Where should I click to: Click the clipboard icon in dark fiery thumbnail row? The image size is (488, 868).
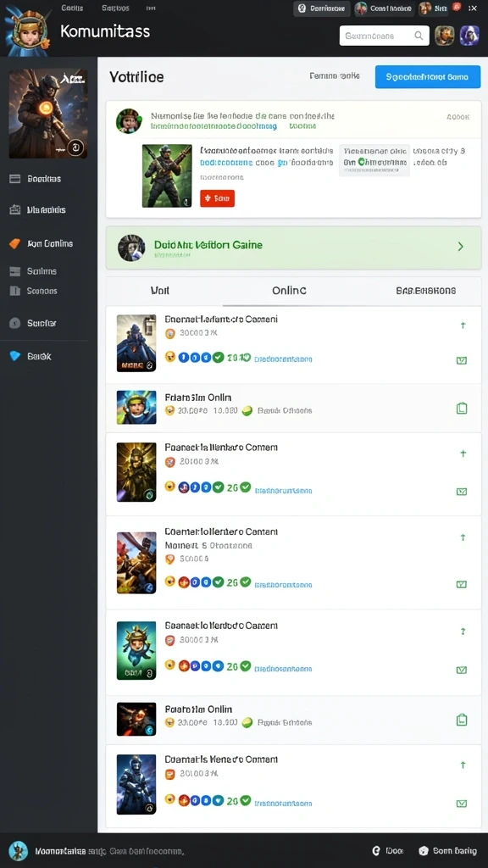[462, 721]
